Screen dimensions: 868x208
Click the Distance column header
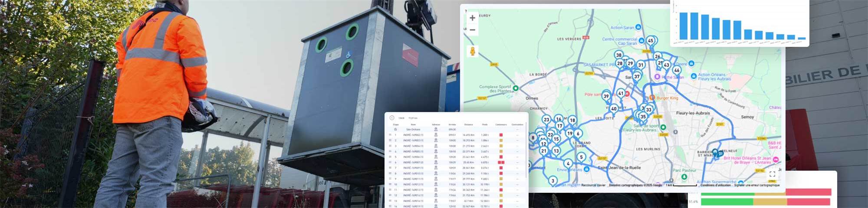click(x=468, y=124)
